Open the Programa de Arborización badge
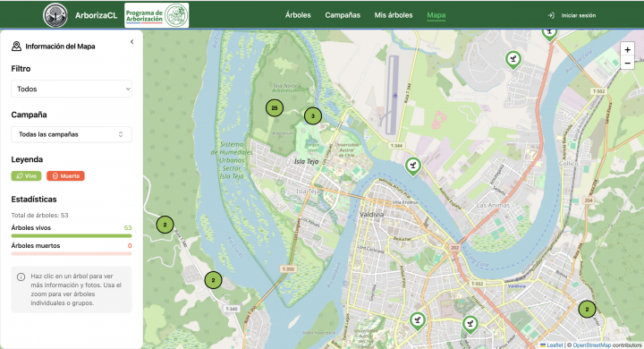The height and width of the screenshot is (349, 644). [157, 15]
